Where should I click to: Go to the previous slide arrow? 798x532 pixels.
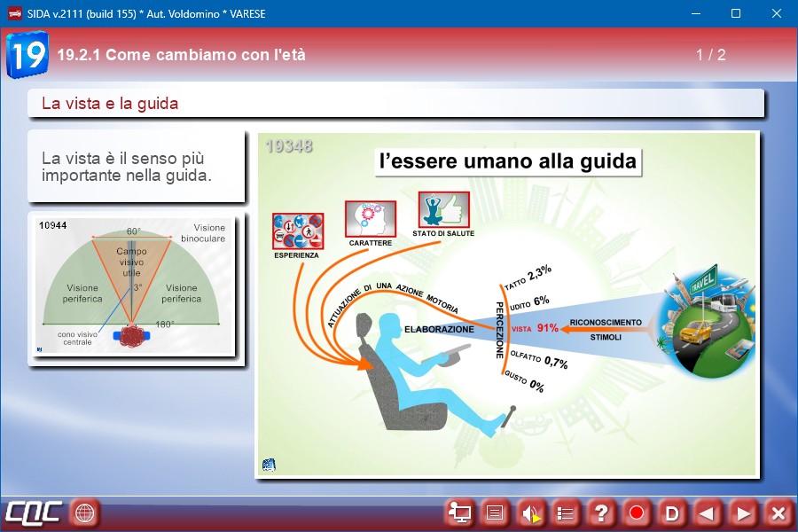[707, 512]
